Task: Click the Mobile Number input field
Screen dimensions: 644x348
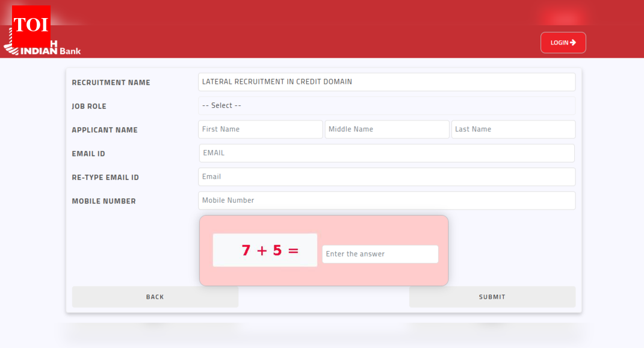Action: pyautogui.click(x=386, y=200)
